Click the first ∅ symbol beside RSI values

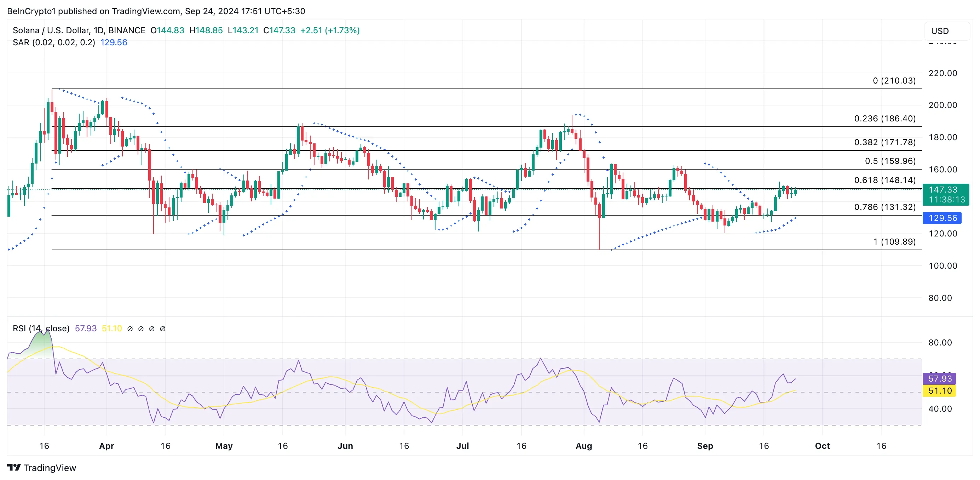tap(130, 328)
